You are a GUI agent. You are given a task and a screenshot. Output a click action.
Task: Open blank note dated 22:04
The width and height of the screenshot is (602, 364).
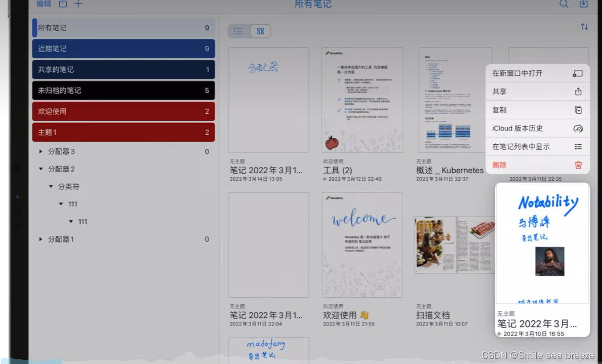269,245
